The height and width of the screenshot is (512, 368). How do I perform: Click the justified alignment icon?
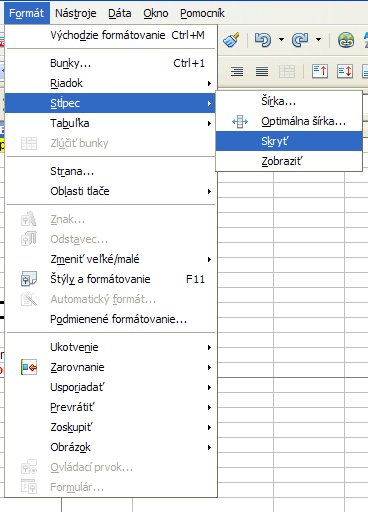(x=262, y=71)
